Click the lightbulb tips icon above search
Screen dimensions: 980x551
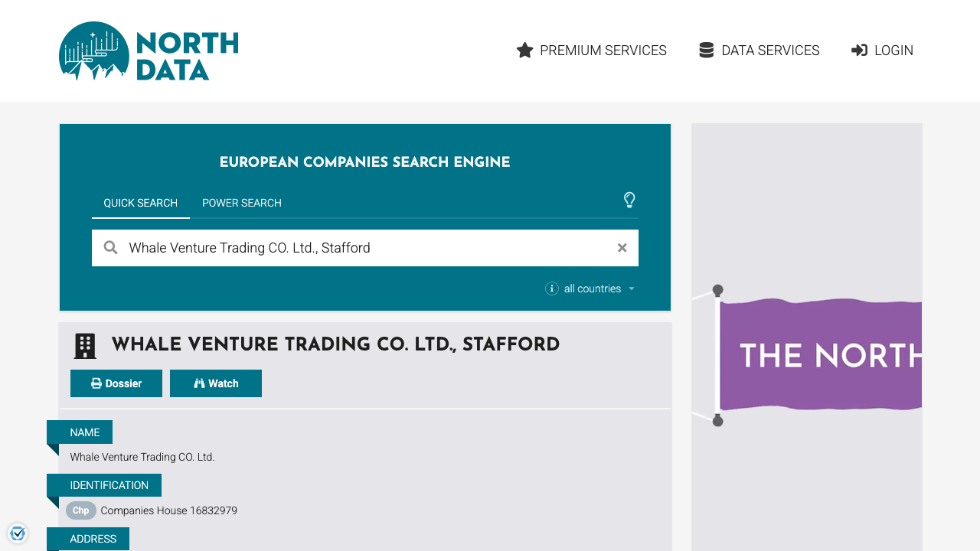point(629,200)
